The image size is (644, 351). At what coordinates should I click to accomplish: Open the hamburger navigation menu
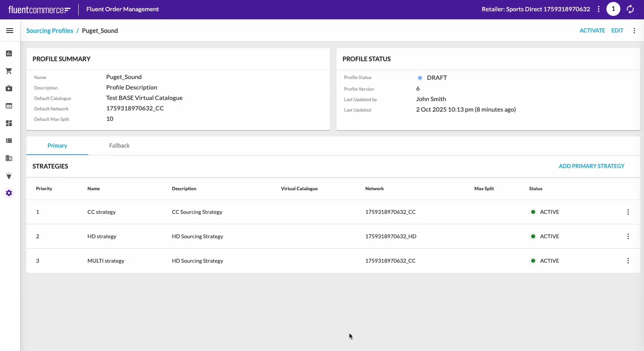10,31
